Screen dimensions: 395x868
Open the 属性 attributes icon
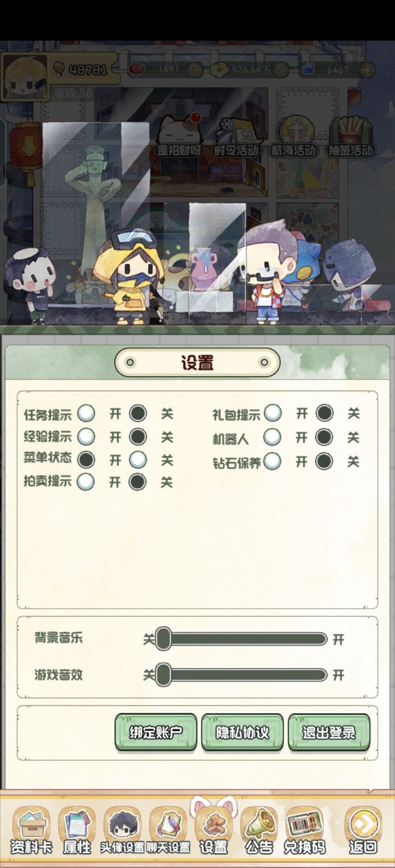coord(77,830)
